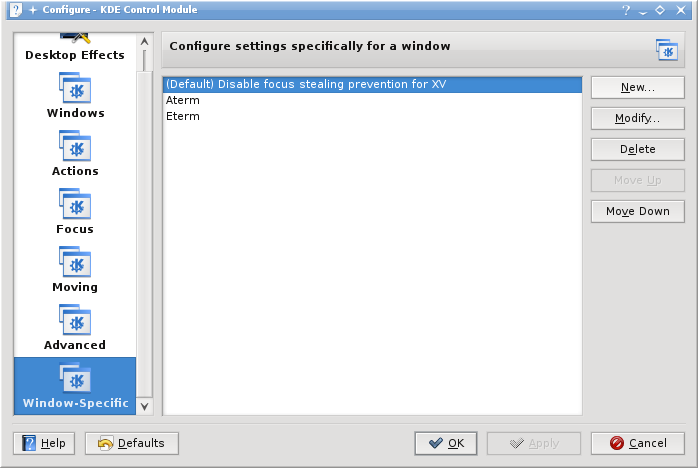The height and width of the screenshot is (468, 698).
Task: Click the Apply button
Action: click(534, 443)
